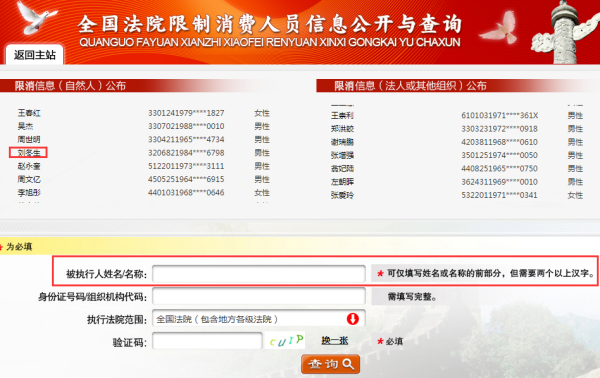Click the name 周文亿
The height and width of the screenshot is (378, 600).
(29, 179)
